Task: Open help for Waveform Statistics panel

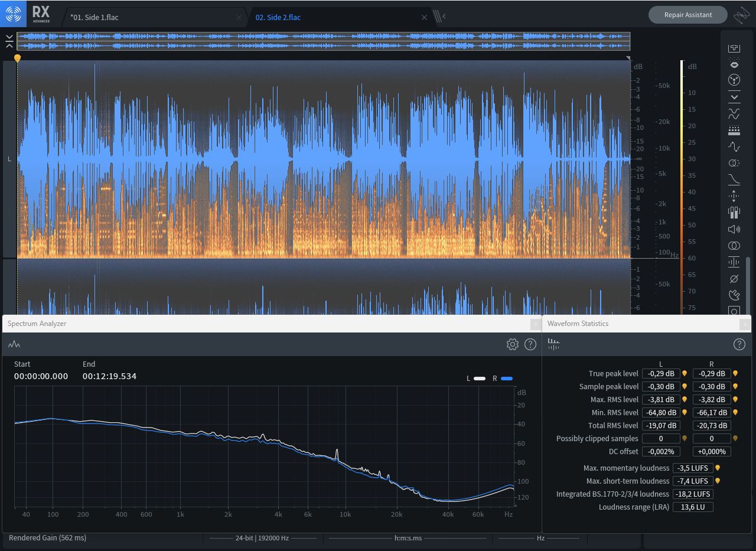Action: click(739, 344)
